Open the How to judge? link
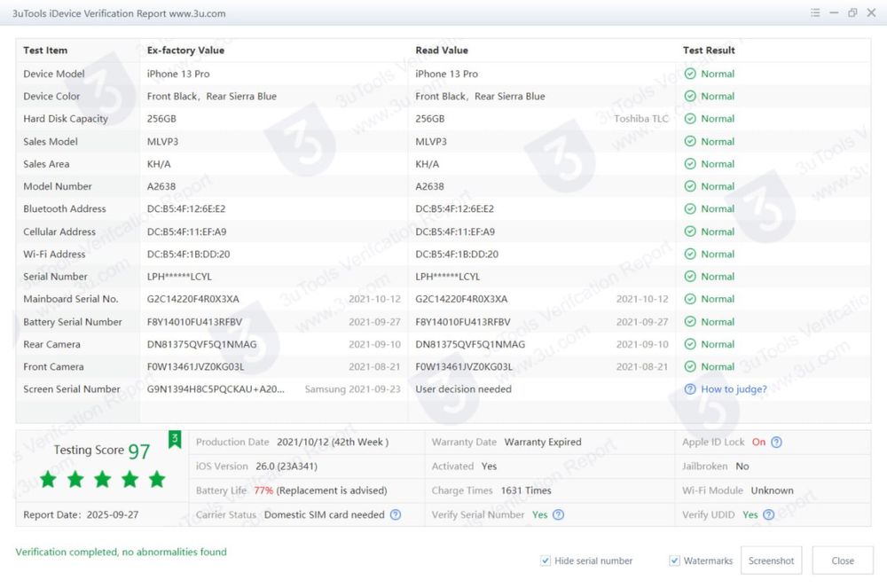Viewport: 887px width, 588px height. (x=734, y=389)
